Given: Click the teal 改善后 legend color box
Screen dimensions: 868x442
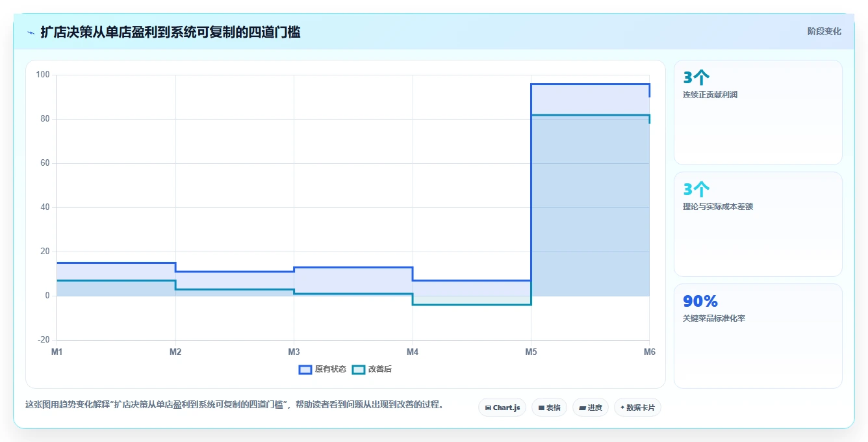Looking at the screenshot, I should pos(359,369).
